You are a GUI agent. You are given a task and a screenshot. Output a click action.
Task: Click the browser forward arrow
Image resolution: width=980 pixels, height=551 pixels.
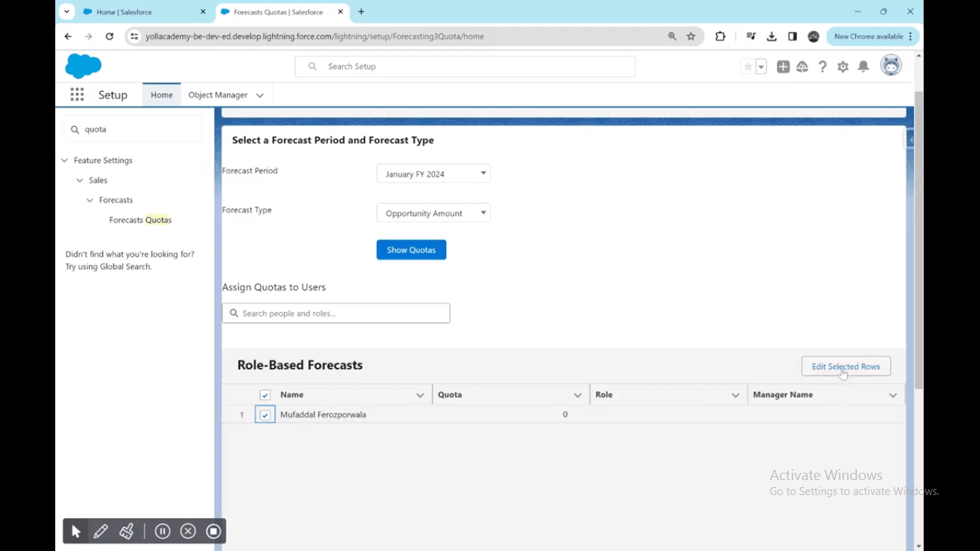[x=89, y=36]
